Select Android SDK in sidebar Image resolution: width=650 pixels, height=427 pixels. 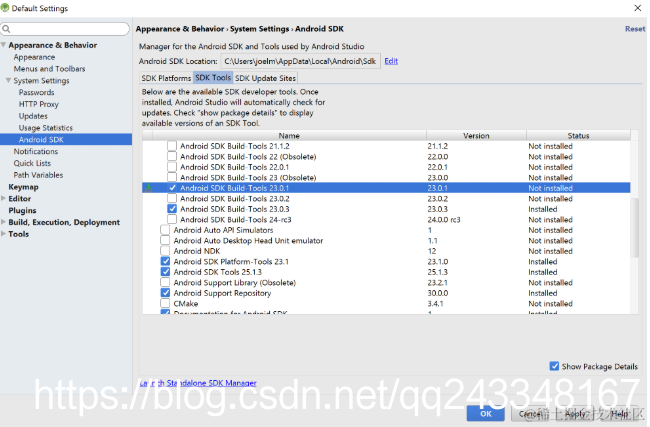(66, 139)
